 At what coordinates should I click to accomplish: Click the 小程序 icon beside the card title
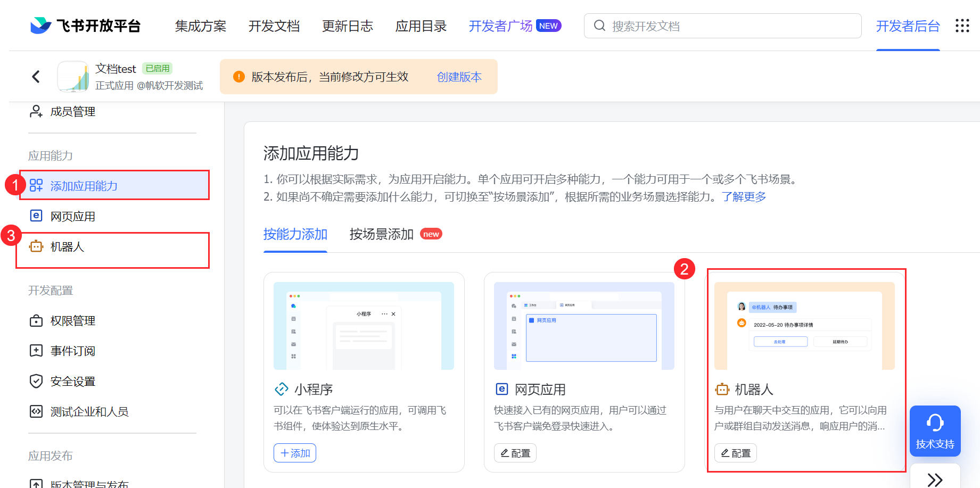click(x=281, y=390)
